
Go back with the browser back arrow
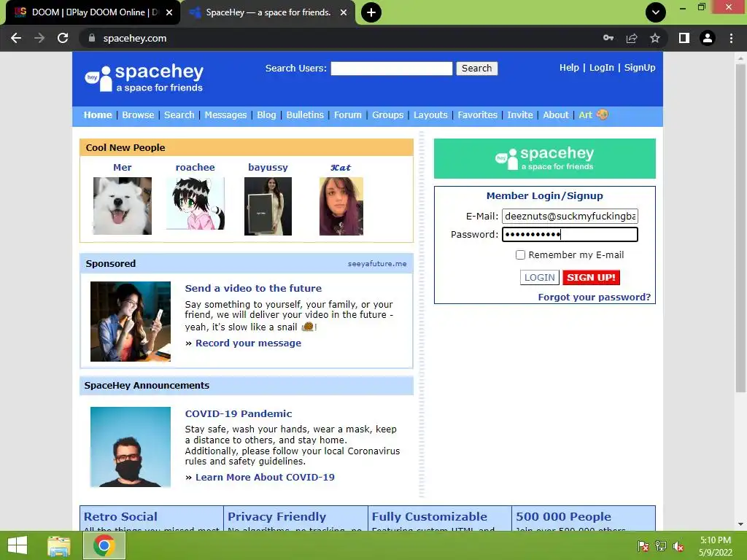pos(16,38)
